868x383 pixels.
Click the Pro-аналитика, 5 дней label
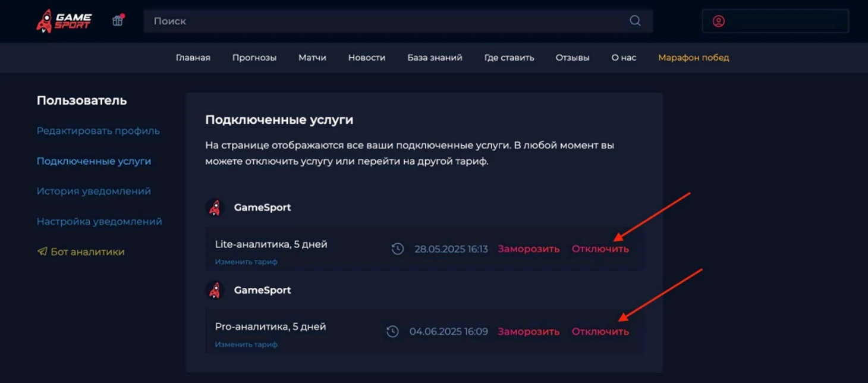[x=271, y=327]
